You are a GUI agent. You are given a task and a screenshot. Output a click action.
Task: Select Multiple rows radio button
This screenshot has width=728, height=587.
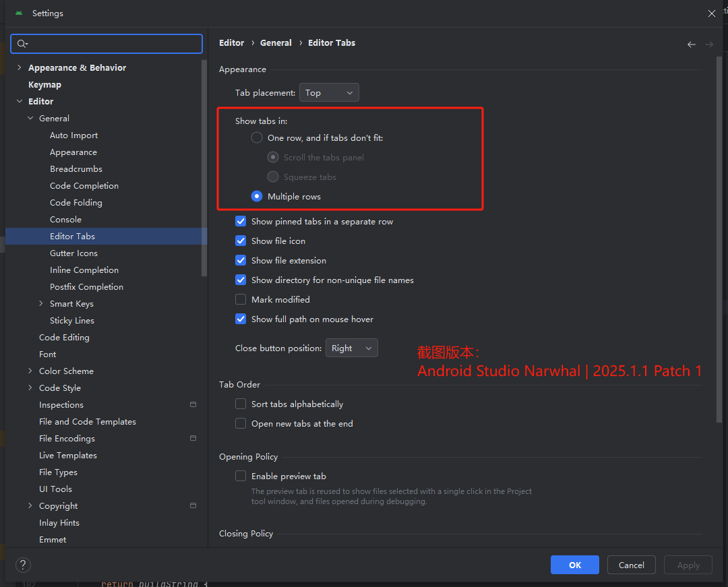coord(257,196)
